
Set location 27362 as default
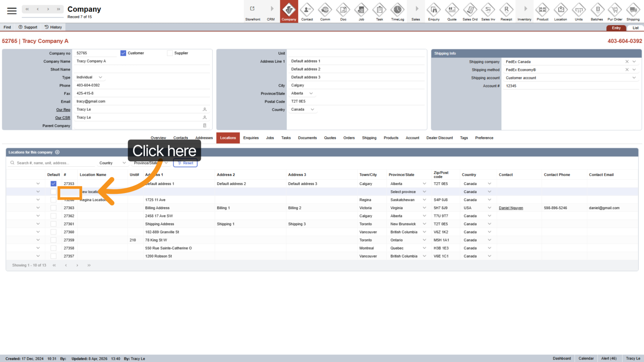pos(53,216)
